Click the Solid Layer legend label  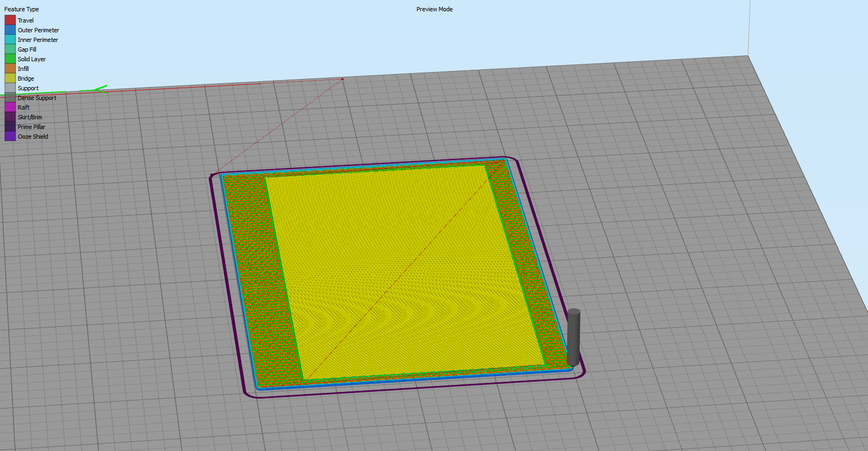32,59
